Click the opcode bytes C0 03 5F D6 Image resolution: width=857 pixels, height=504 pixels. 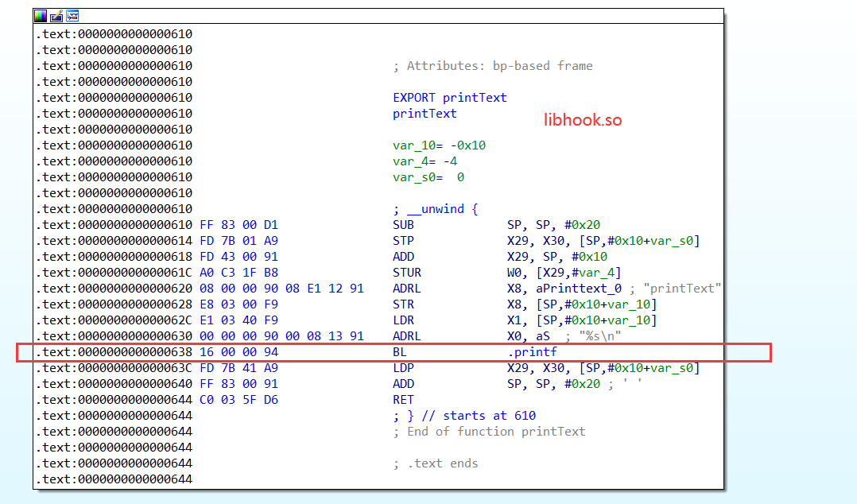pos(239,400)
